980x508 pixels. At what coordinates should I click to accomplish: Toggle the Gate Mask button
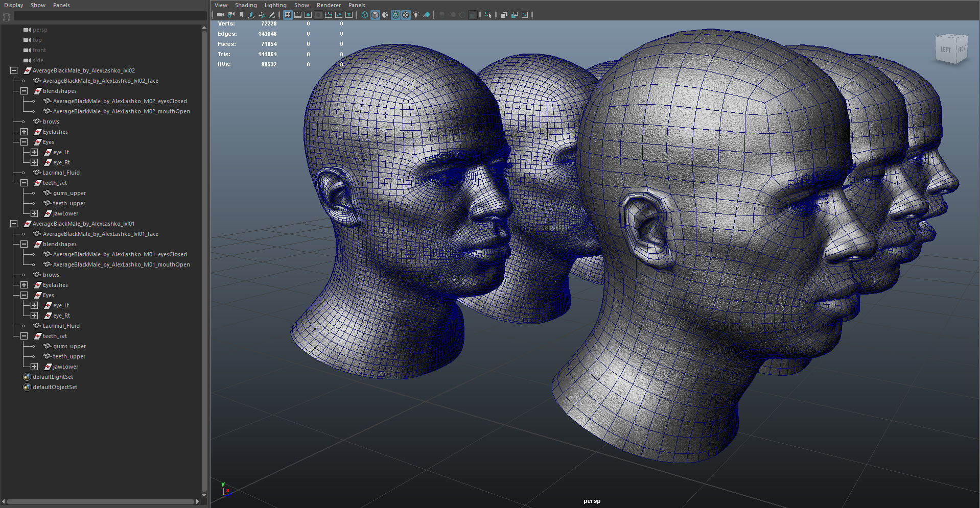318,15
